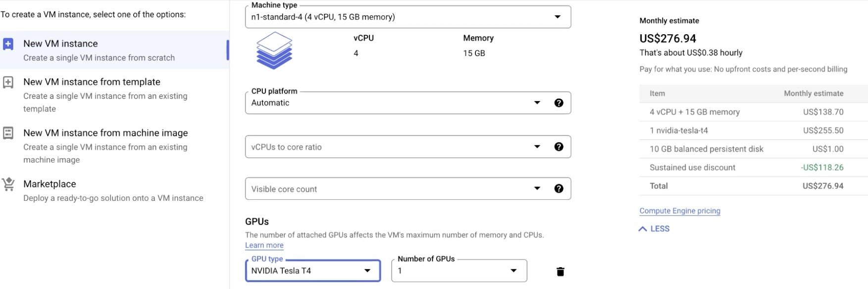
Task: Open the Learn more link under GPUs
Action: tap(264, 245)
